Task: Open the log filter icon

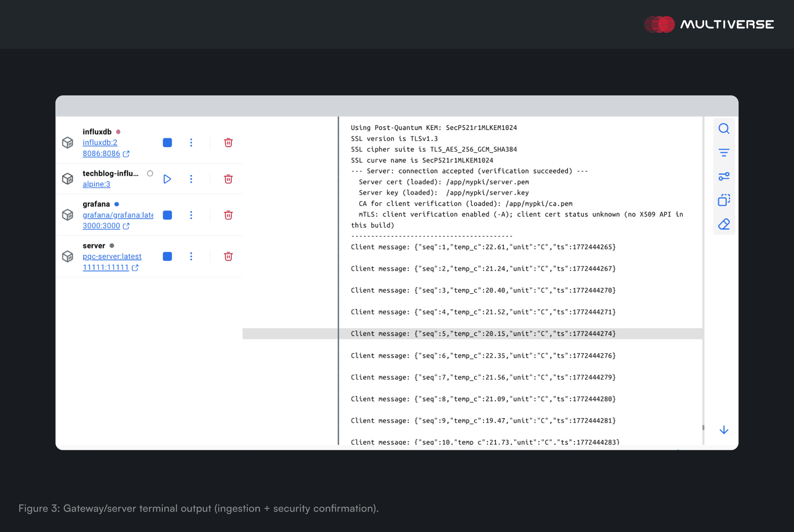Action: 723,152
